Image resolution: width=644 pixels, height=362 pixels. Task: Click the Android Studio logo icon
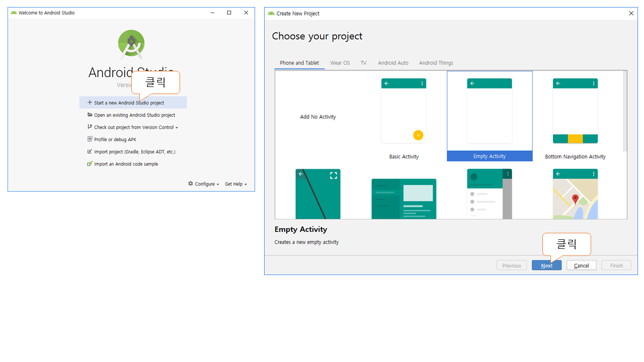(x=131, y=44)
